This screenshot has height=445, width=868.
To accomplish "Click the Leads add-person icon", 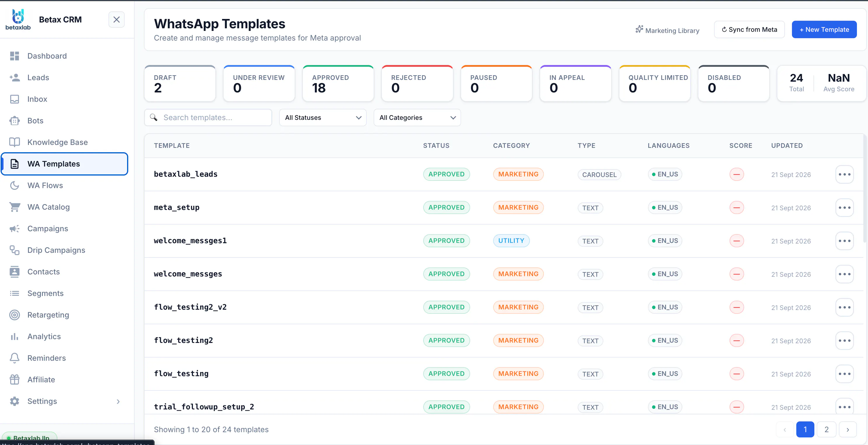I will click(x=15, y=78).
